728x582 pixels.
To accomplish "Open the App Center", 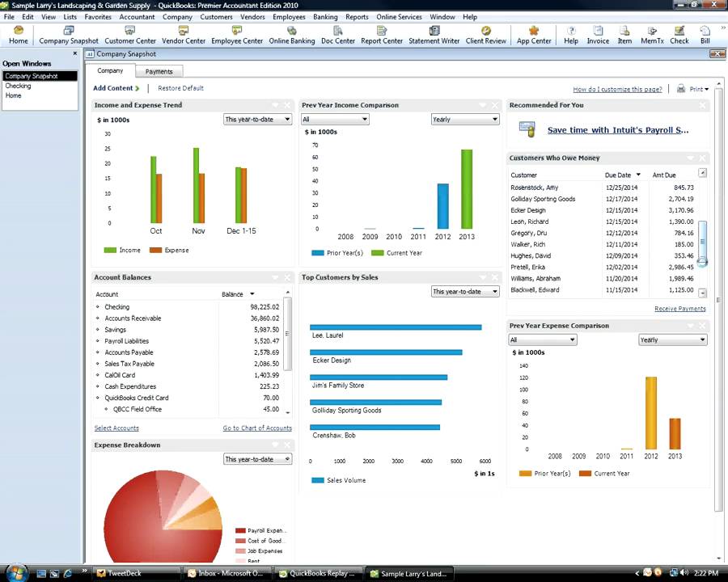I will click(x=534, y=36).
